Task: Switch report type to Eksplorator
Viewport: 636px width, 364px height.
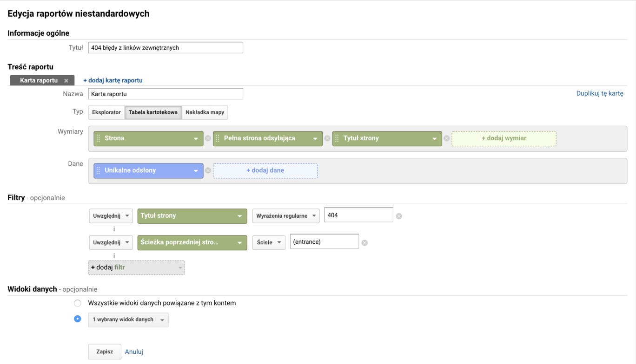Action: [x=106, y=112]
